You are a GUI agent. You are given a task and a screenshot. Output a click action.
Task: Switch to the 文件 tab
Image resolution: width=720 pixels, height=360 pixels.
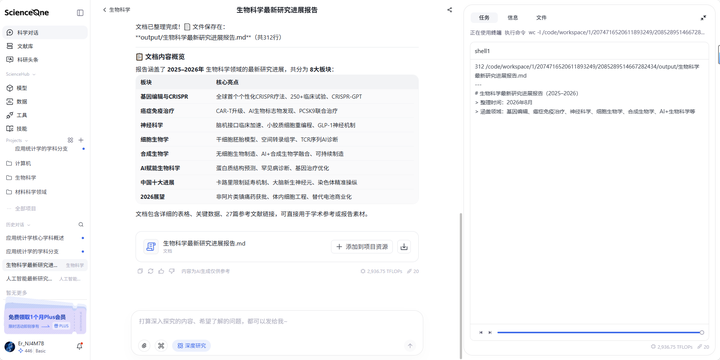(x=541, y=17)
